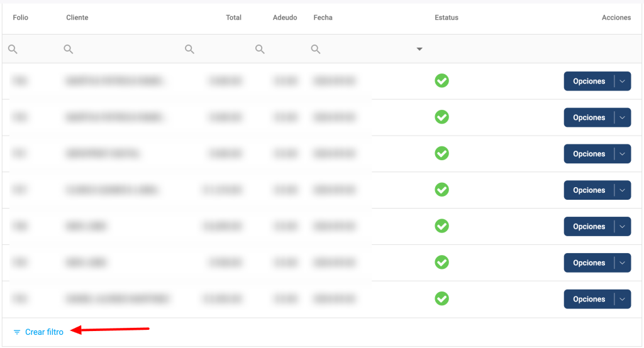Click the green status check in third row
The height and width of the screenshot is (348, 644).
click(442, 153)
